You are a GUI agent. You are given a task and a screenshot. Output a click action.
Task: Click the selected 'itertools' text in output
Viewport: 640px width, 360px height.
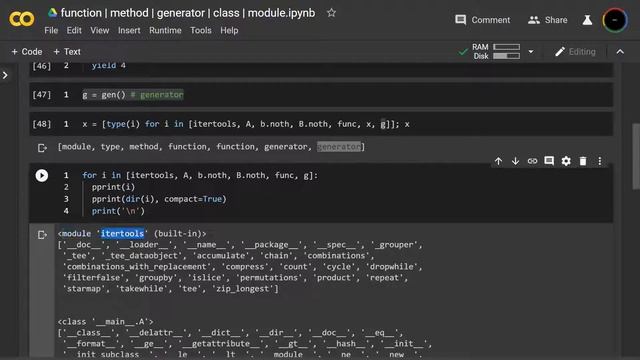[122, 233]
